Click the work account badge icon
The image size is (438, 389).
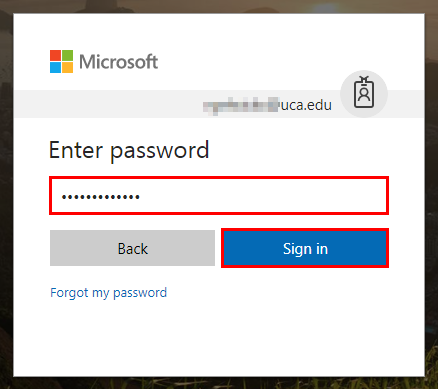364,92
